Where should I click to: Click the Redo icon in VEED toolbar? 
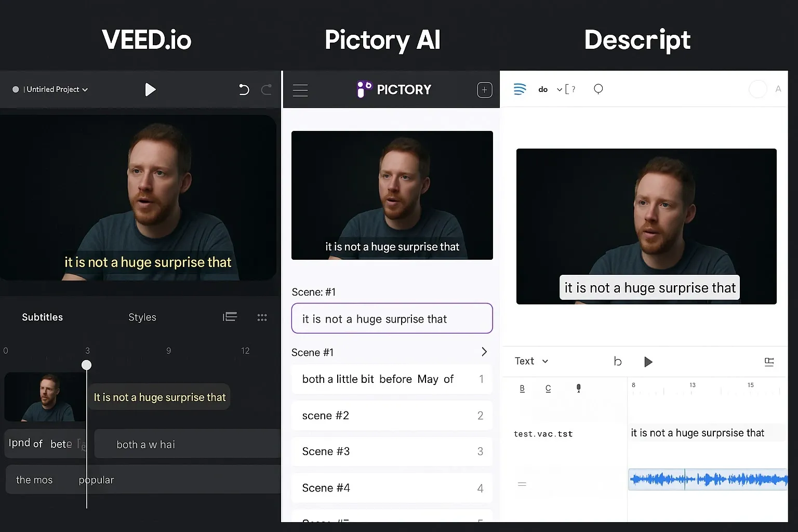(x=267, y=89)
